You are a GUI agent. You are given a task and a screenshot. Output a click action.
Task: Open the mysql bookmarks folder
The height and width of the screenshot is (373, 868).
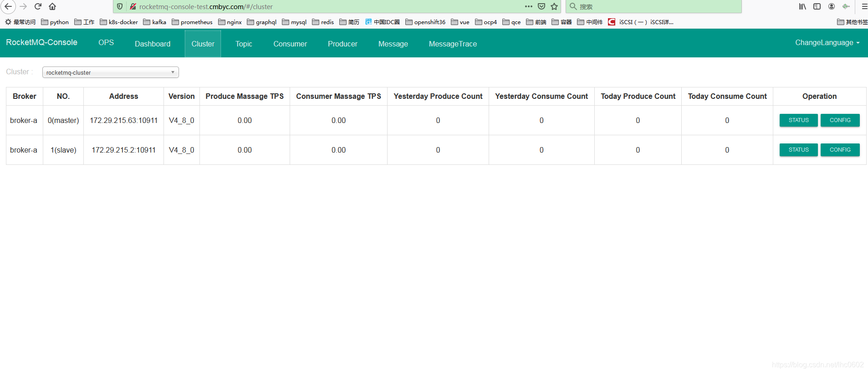tap(294, 22)
